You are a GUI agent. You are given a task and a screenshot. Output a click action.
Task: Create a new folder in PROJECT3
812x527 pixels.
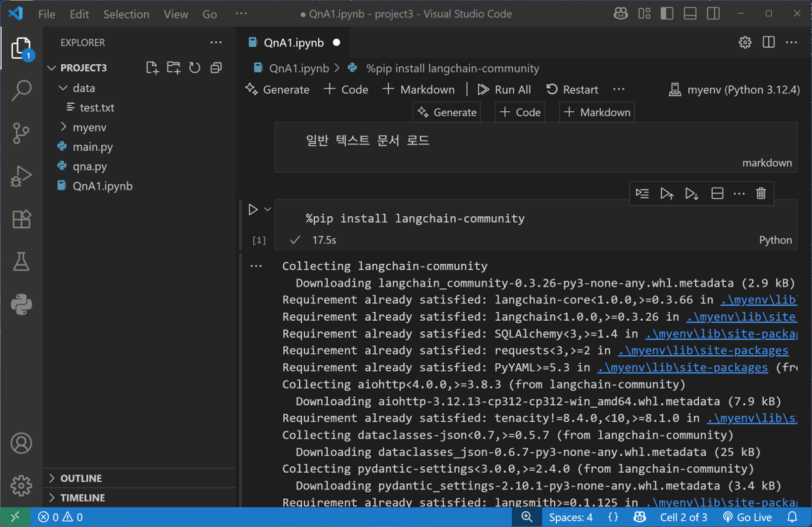click(173, 68)
